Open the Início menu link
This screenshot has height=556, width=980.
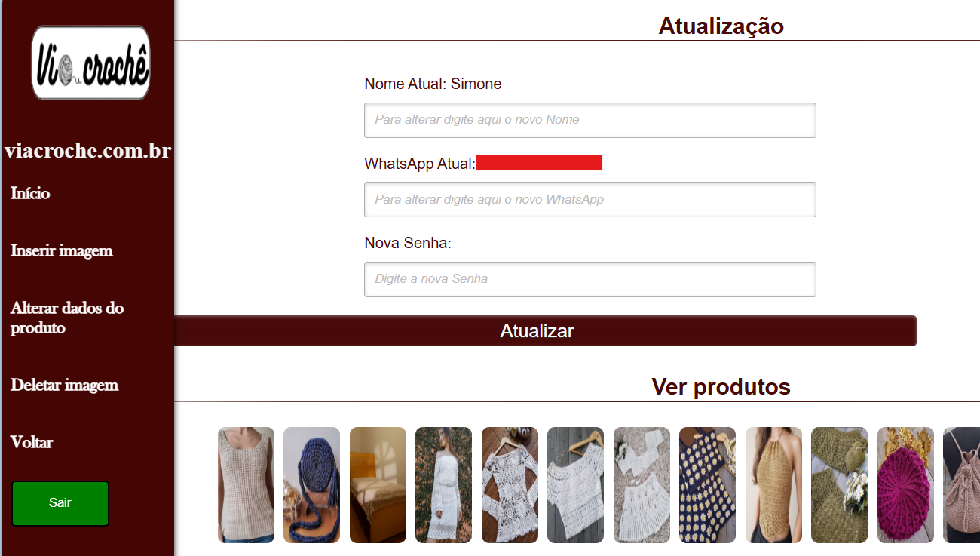click(x=30, y=193)
